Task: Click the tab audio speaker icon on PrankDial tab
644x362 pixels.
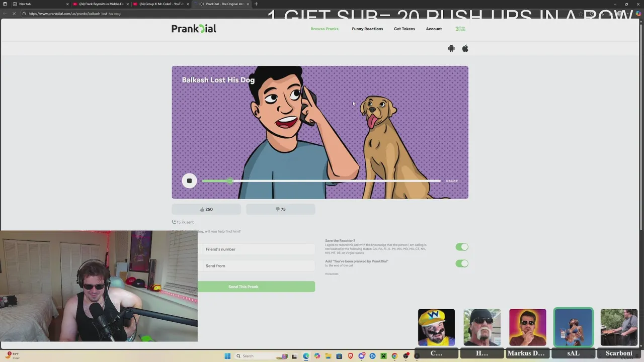Action: pyautogui.click(x=201, y=4)
